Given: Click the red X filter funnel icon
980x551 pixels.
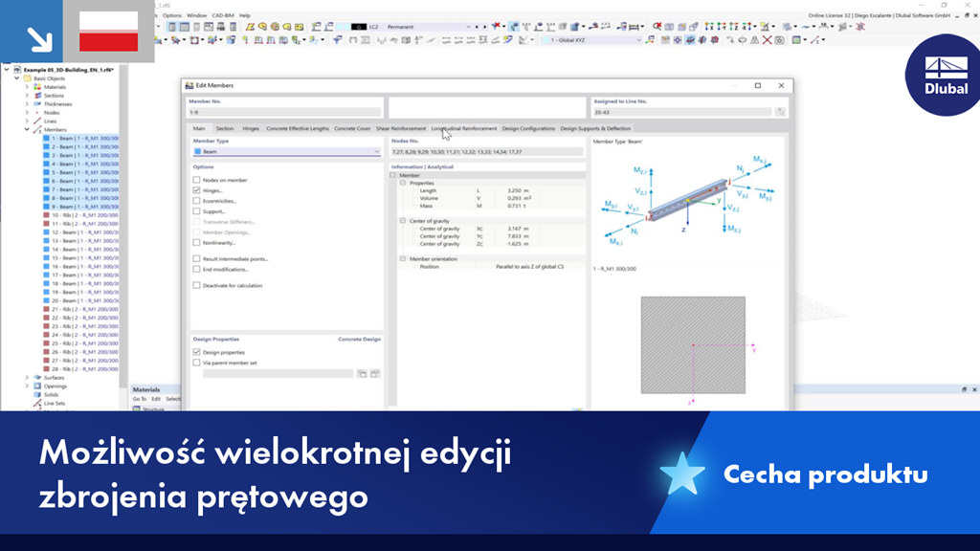Looking at the screenshot, I should coord(497,26).
